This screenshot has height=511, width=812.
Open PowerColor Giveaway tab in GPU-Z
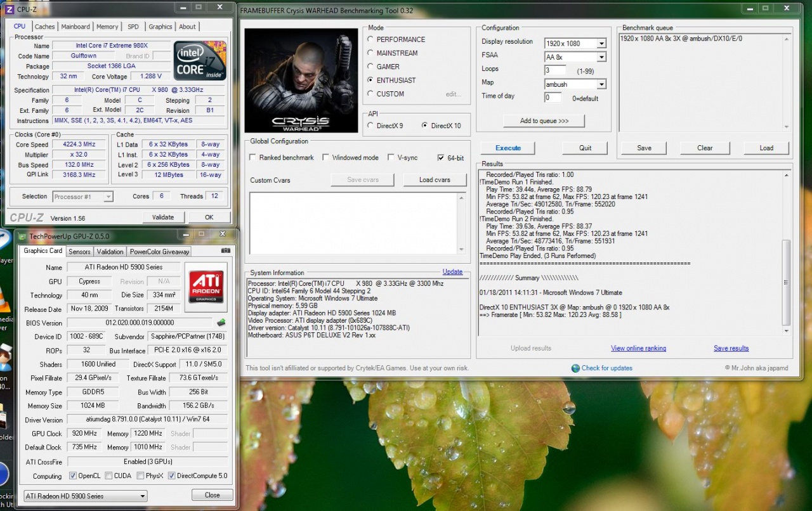[159, 252]
